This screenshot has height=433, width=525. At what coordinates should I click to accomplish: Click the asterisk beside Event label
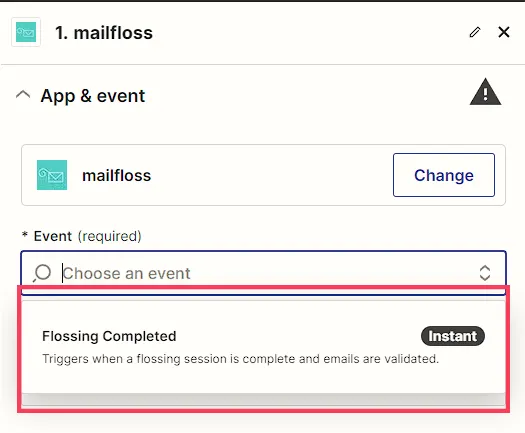click(x=24, y=234)
